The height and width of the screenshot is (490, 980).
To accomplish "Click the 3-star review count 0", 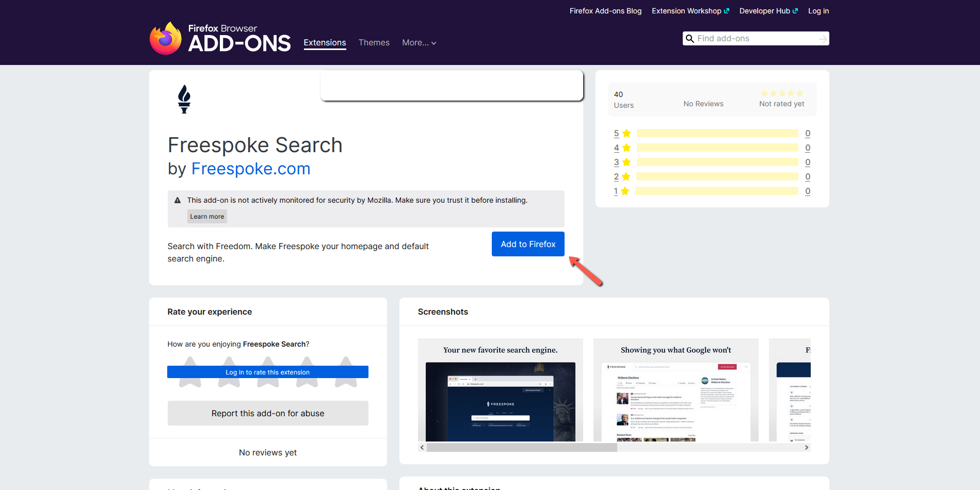I will point(808,162).
